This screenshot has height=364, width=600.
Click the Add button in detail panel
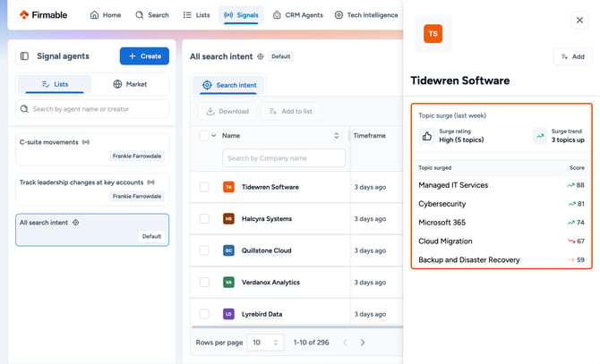pyautogui.click(x=572, y=56)
